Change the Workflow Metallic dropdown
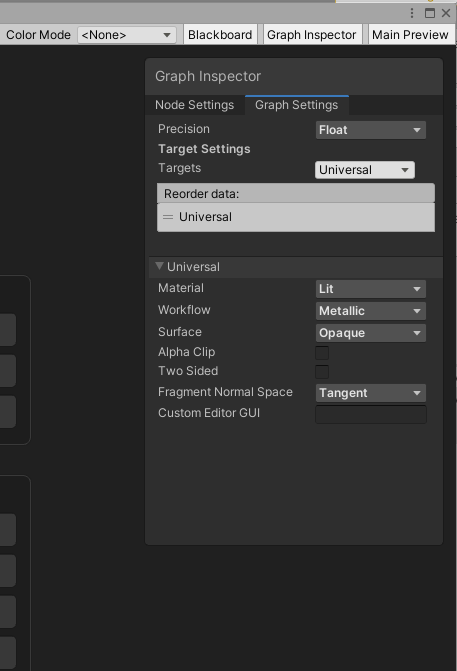Image resolution: width=457 pixels, height=671 pixels. (x=371, y=311)
